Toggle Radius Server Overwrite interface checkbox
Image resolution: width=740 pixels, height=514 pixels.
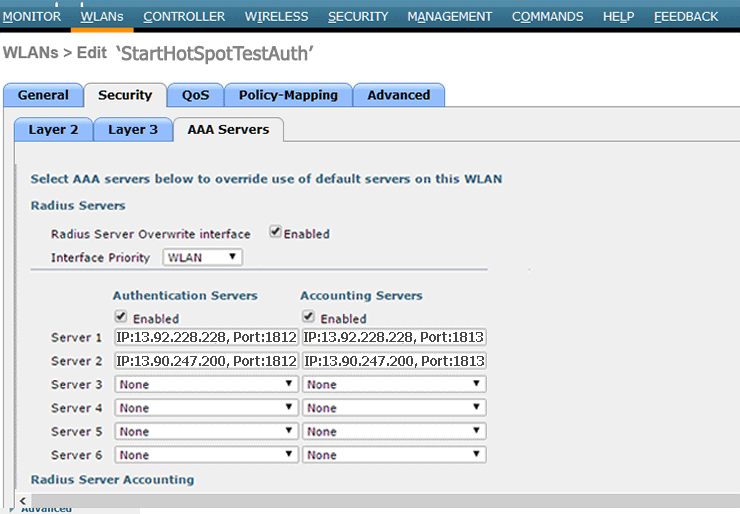click(276, 233)
